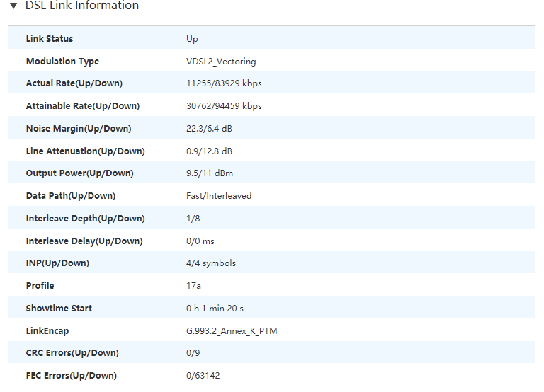The height and width of the screenshot is (392, 544).
Task: Select the 0/63142 FEC errors value
Action: tap(203, 375)
